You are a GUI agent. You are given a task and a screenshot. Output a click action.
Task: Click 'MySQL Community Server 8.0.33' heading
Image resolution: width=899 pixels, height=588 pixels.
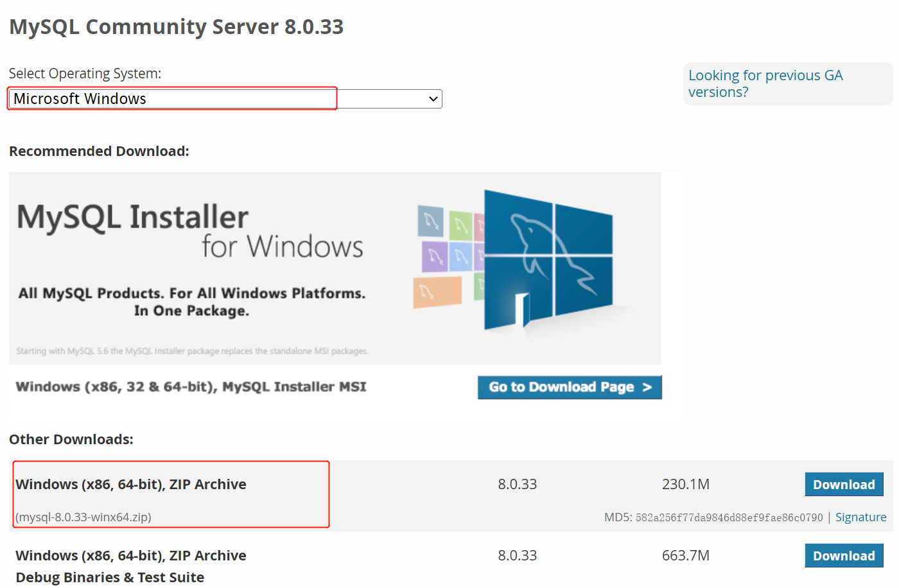[x=177, y=27]
